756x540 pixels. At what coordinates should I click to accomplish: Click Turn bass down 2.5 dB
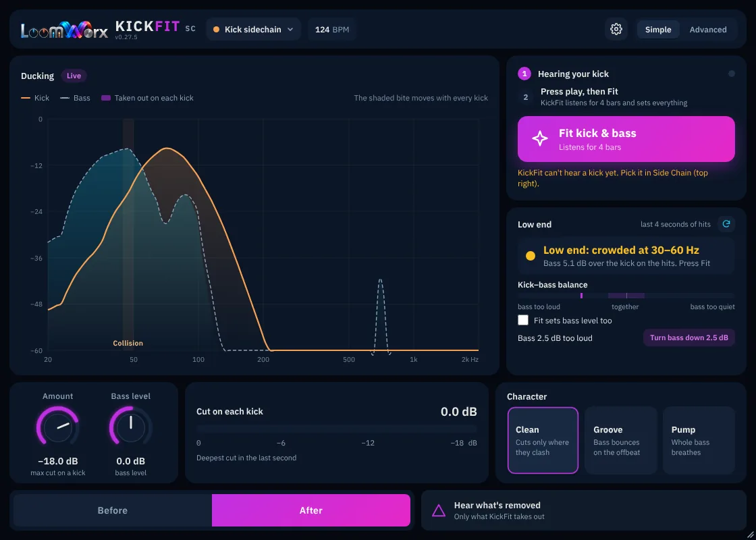coord(689,337)
